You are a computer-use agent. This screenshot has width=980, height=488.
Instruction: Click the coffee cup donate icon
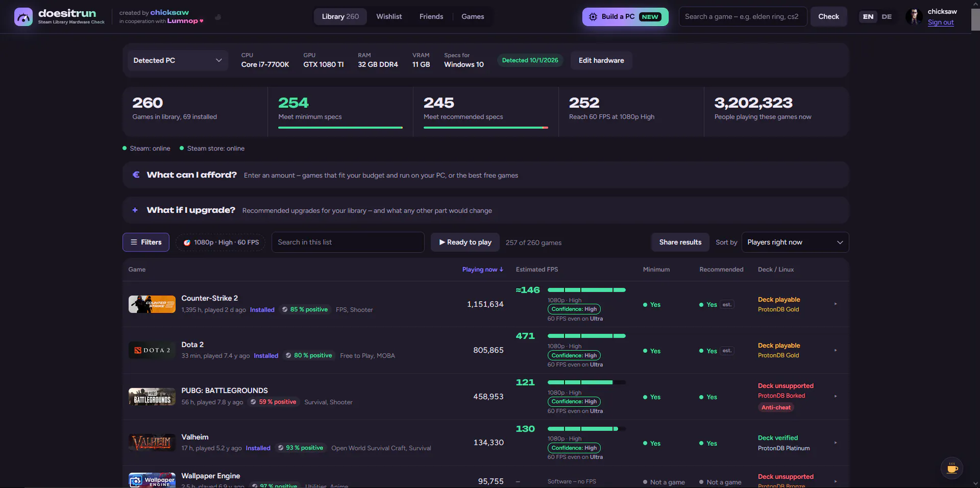coord(952,468)
